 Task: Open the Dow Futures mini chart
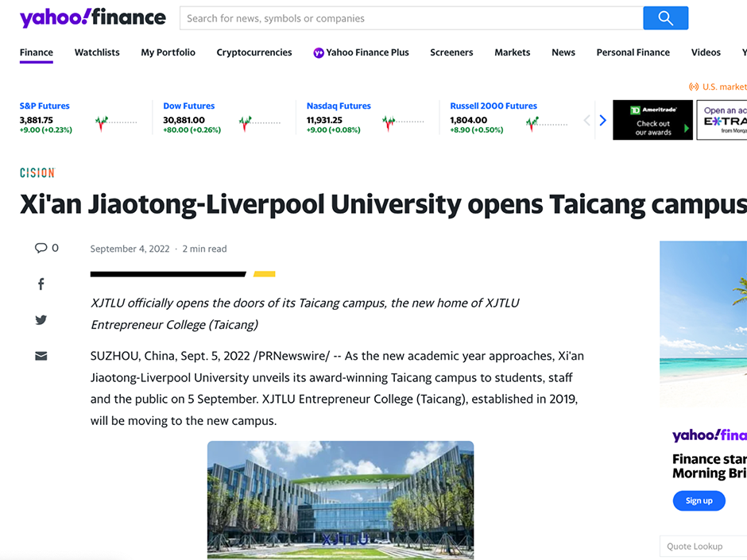point(260,123)
